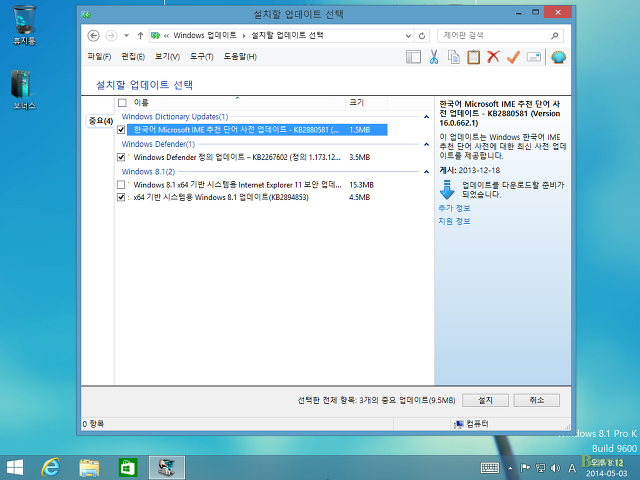Click the search magnifier icon
This screenshot has height=480, width=640.
[555, 36]
